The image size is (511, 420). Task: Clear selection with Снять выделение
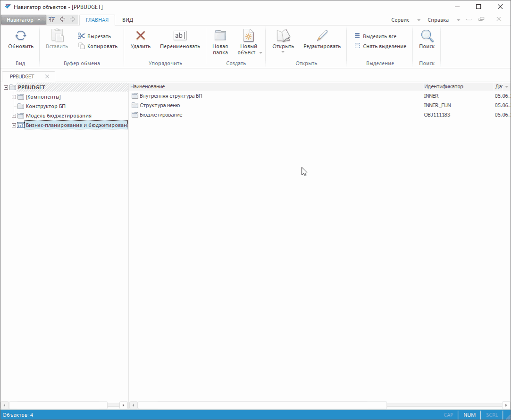click(x=380, y=46)
